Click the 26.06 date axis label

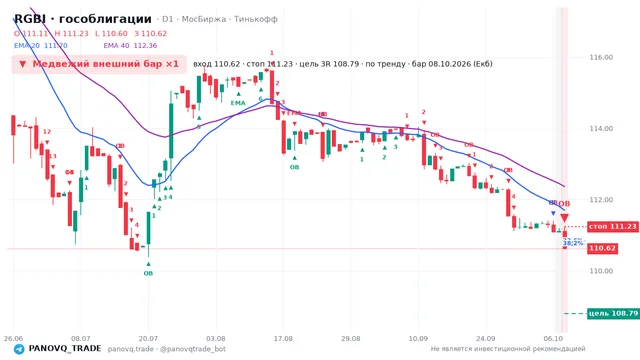tap(13, 338)
